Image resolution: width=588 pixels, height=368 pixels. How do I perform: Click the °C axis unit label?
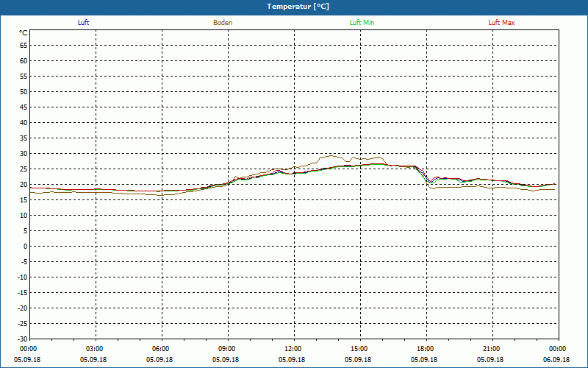tap(24, 33)
